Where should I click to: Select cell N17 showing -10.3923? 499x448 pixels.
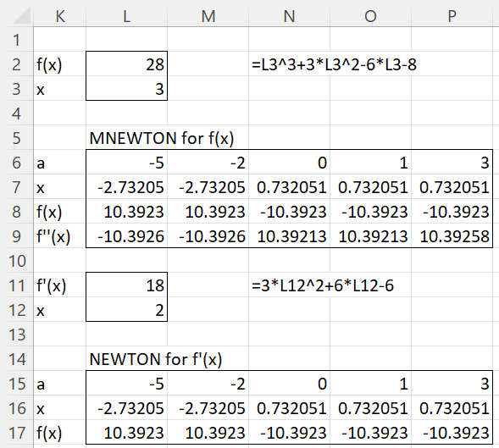click(x=289, y=433)
